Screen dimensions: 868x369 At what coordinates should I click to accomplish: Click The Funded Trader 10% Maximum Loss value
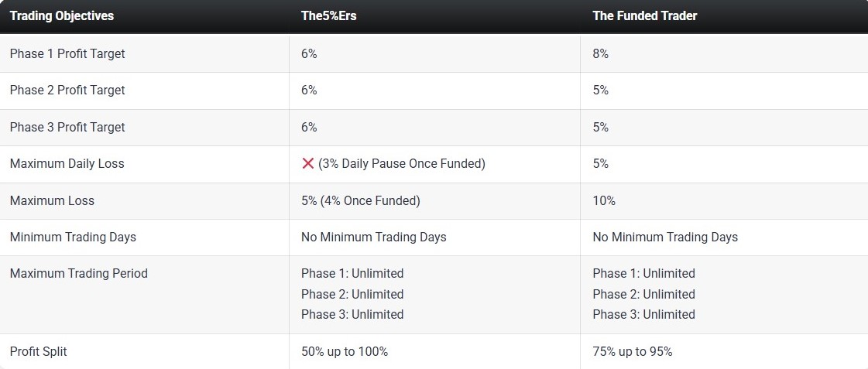coord(604,201)
